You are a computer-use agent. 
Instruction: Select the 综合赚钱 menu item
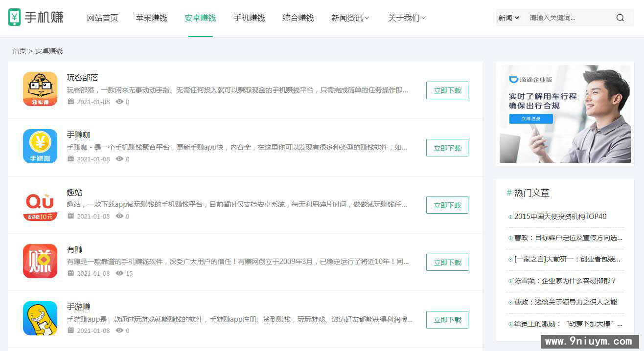[298, 17]
